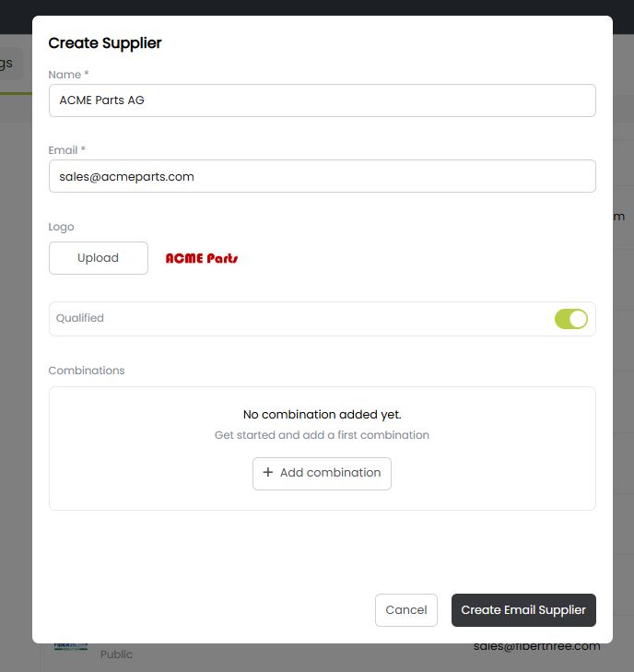This screenshot has height=672, width=634.
Task: Cancel the Create Supplier dialog
Action: [x=405, y=610]
